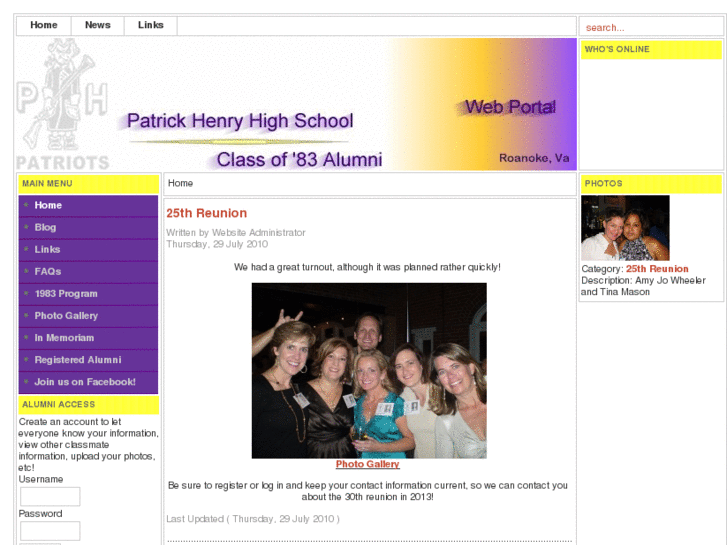Click the search box
727x545 pixels.
[x=651, y=27]
